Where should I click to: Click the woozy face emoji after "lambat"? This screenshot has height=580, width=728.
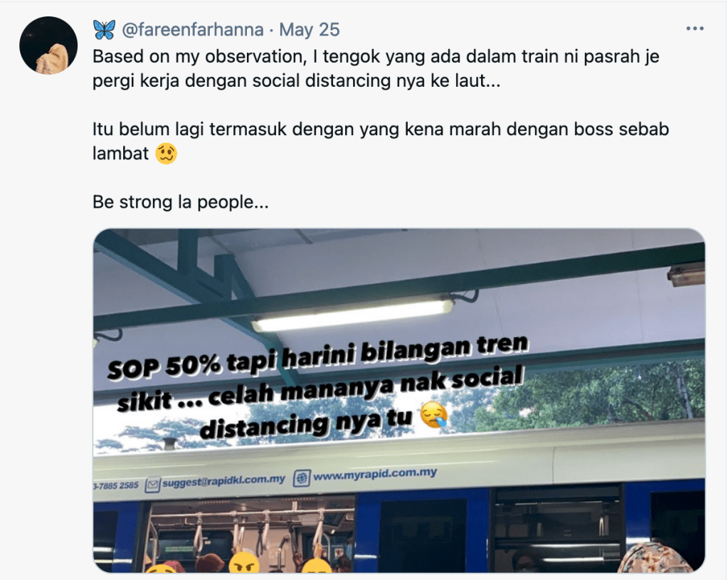166,153
